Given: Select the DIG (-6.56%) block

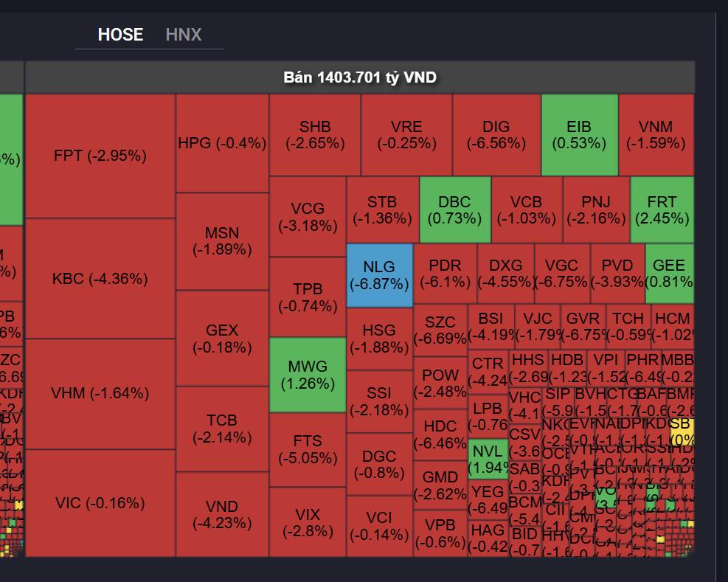Looking at the screenshot, I should (496, 135).
